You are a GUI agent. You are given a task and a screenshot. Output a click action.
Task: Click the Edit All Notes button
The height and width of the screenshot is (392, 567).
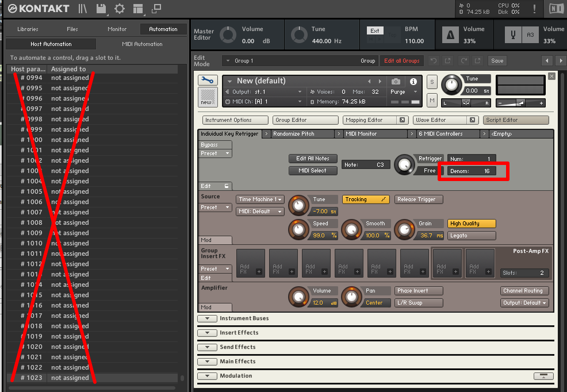pyautogui.click(x=313, y=159)
